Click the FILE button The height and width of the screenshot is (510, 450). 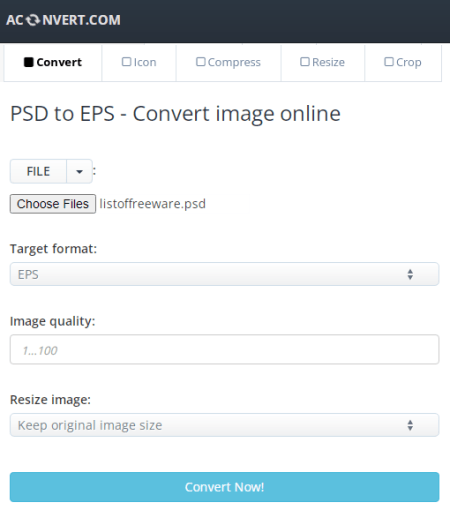coord(38,171)
